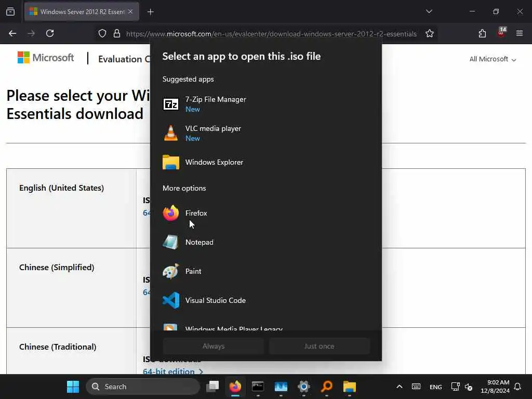Click the Firefox taskbar icon

click(235, 387)
